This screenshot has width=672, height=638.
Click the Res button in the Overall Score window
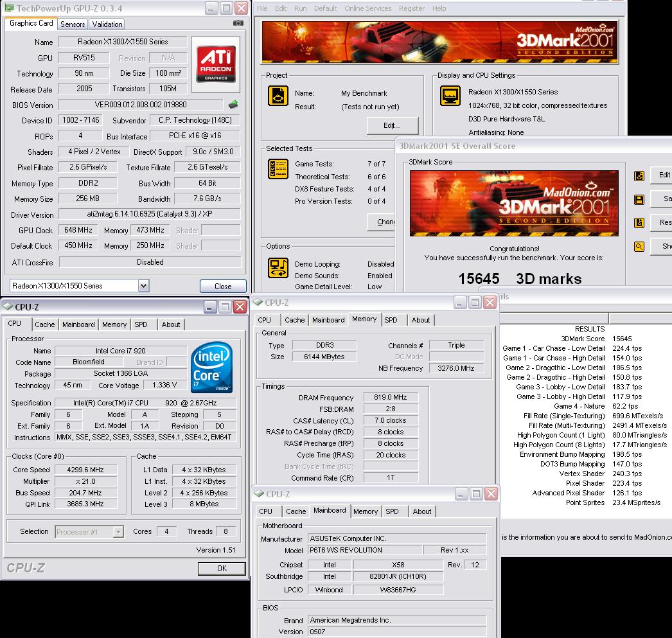pyautogui.click(x=662, y=222)
